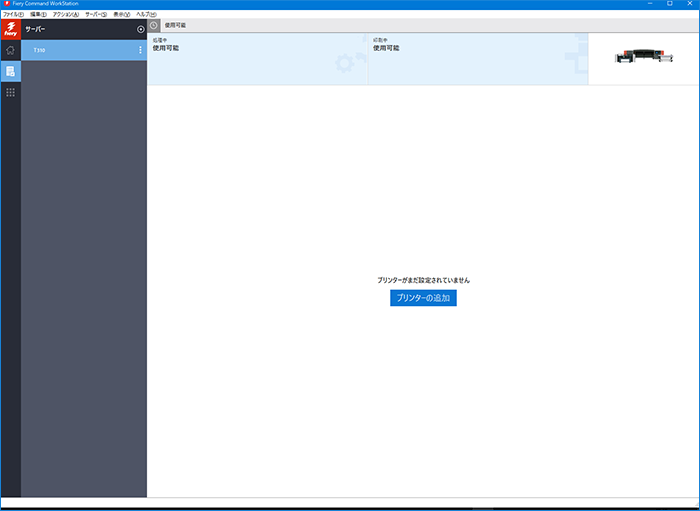Screen dimensions: 700x511
Task: Click the Fiery logo icon
Action: [x=11, y=29]
